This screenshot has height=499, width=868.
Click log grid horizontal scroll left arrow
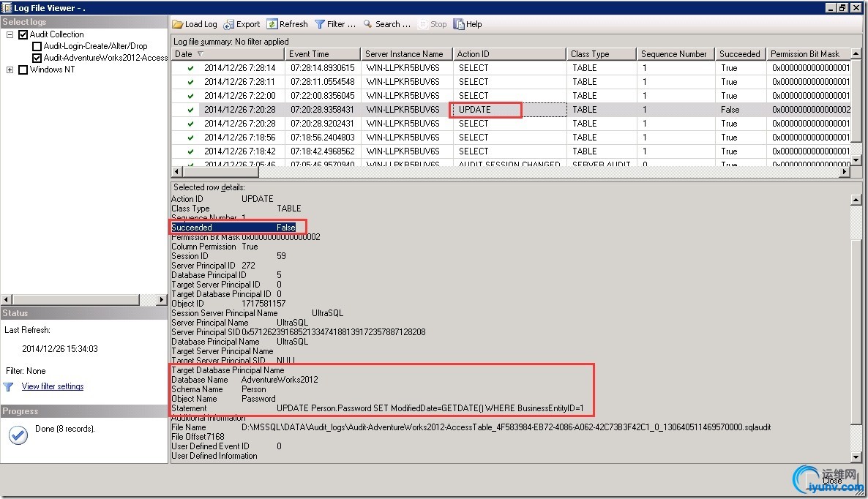click(177, 172)
